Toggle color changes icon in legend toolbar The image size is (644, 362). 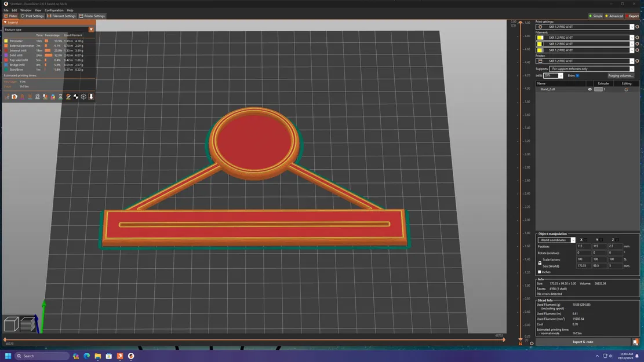point(53,97)
